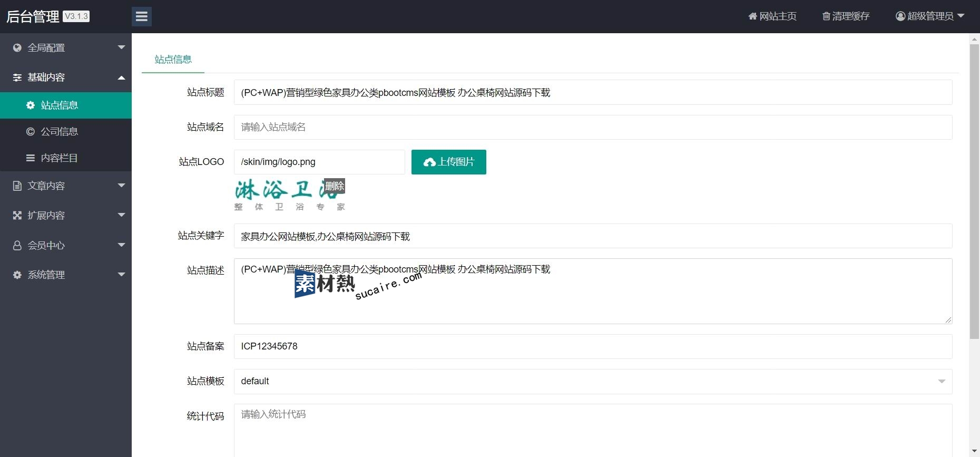Click the 统计代码 label
Viewport: 980px width, 457px height.
[x=205, y=416]
